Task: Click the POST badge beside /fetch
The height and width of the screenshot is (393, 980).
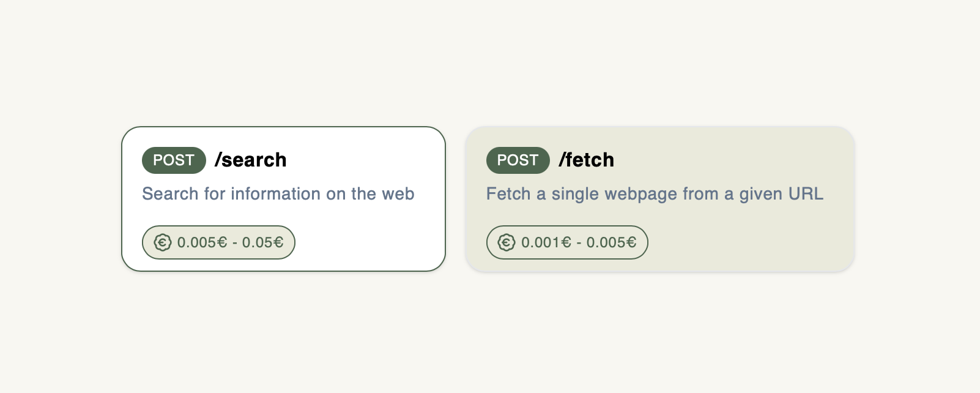Action: [518, 160]
